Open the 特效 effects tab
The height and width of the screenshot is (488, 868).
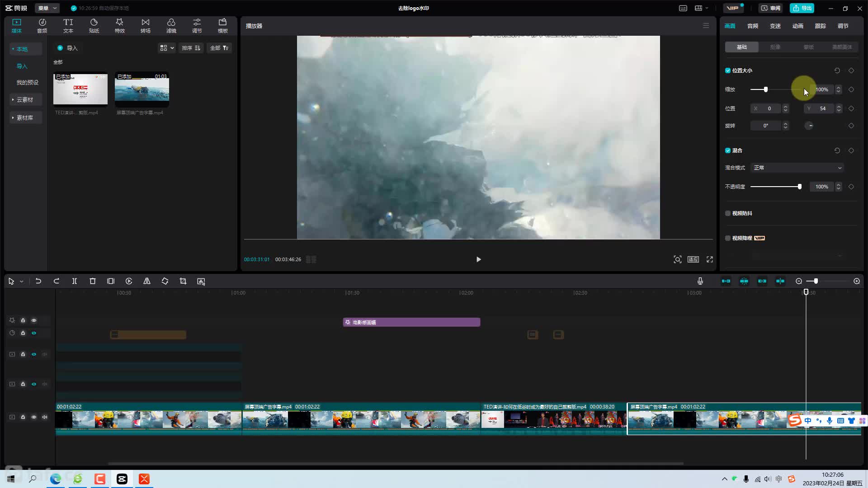(120, 26)
